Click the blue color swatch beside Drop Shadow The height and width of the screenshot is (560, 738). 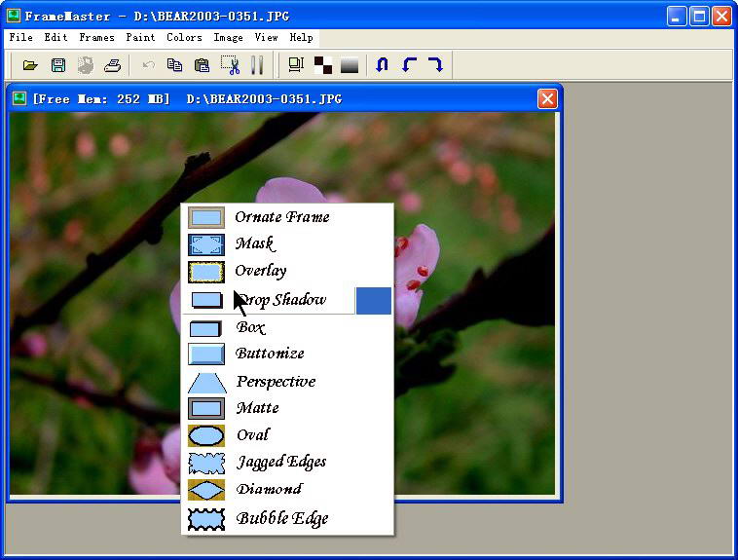click(374, 300)
